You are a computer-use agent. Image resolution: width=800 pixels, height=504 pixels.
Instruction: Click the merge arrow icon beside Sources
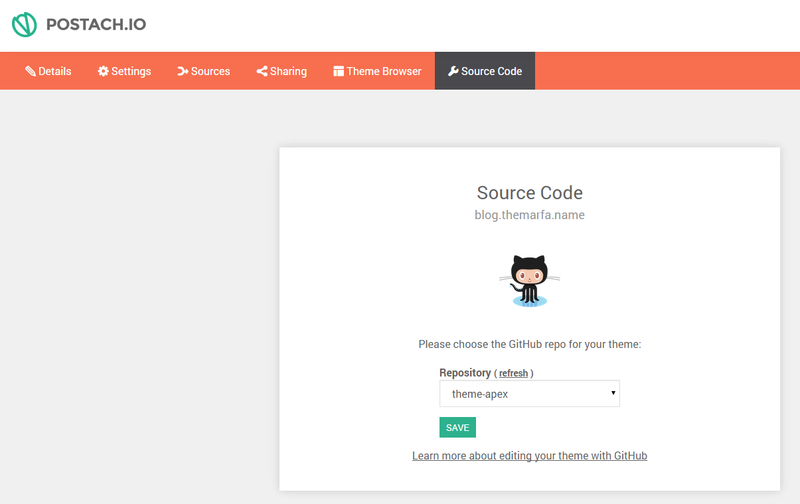click(183, 71)
